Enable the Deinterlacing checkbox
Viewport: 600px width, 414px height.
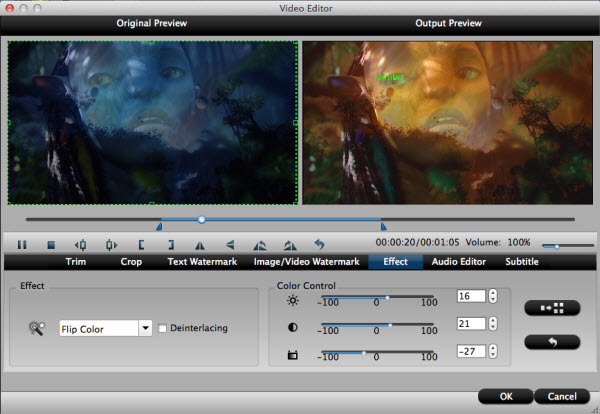point(162,328)
